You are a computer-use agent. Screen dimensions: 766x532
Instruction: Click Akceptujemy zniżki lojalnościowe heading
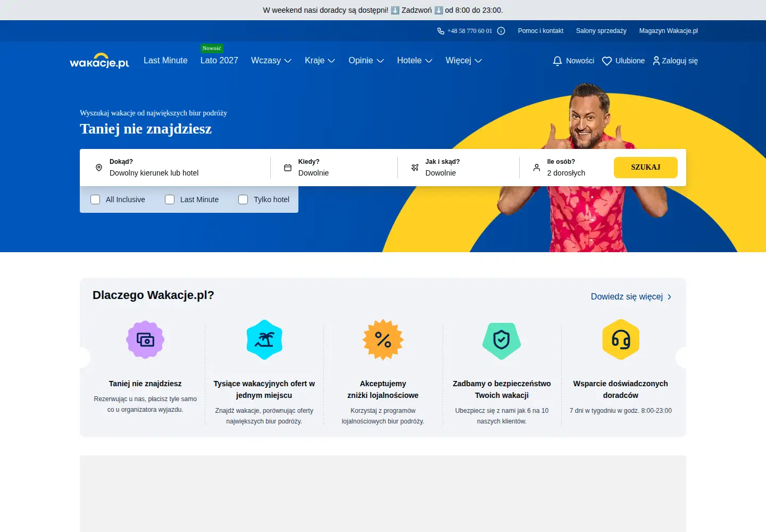383,389
